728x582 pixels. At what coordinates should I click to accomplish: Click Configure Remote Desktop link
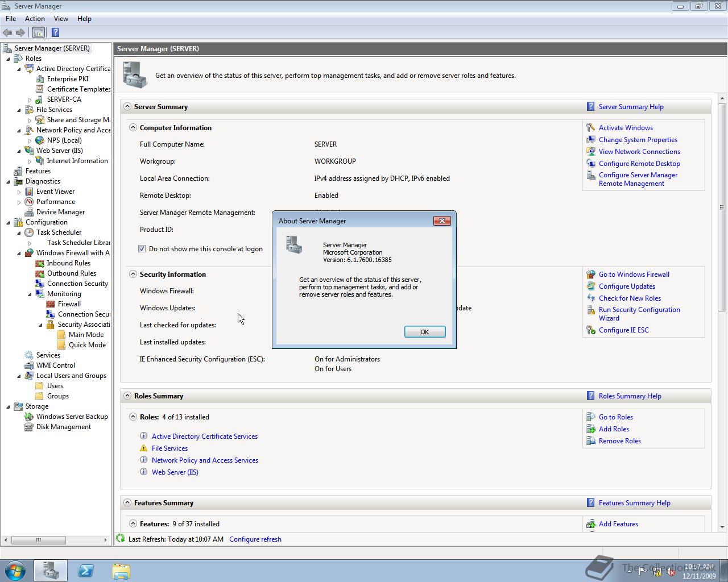pos(639,164)
